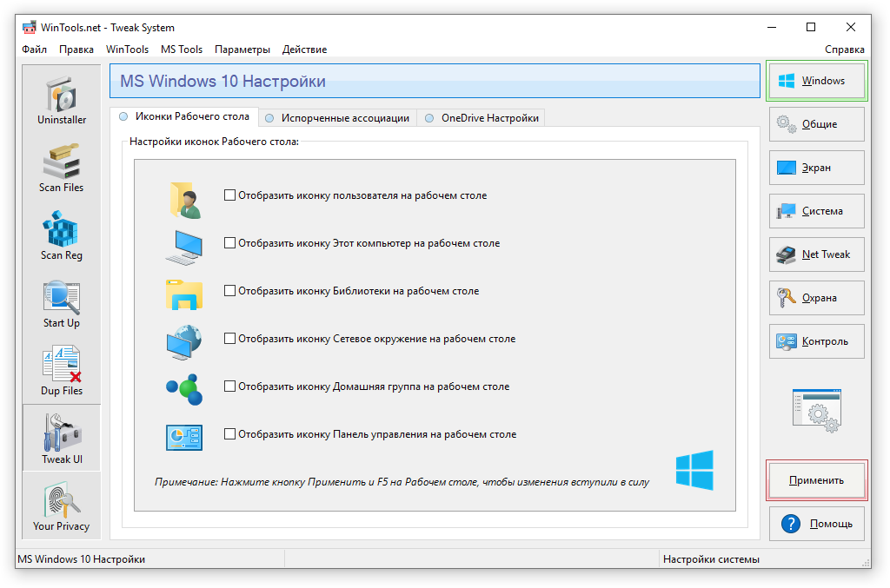Close the WinTools.net window
890x588 pixels.
(850, 27)
